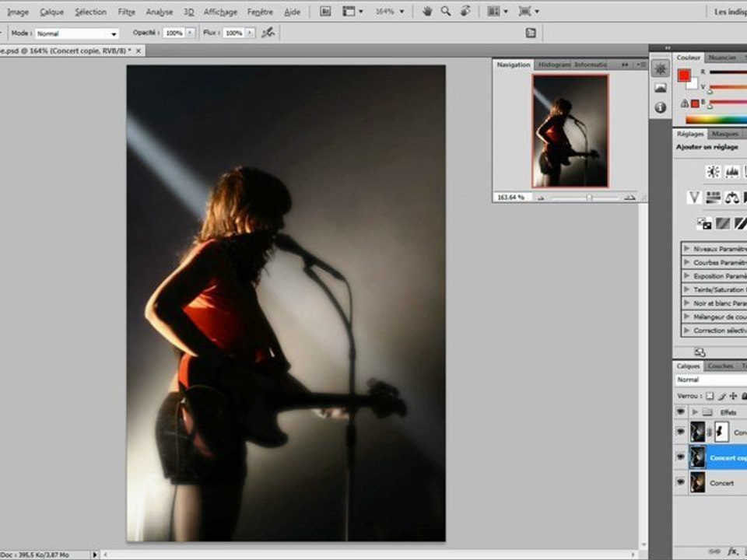Expand the Noir et blanc presets

point(686,303)
